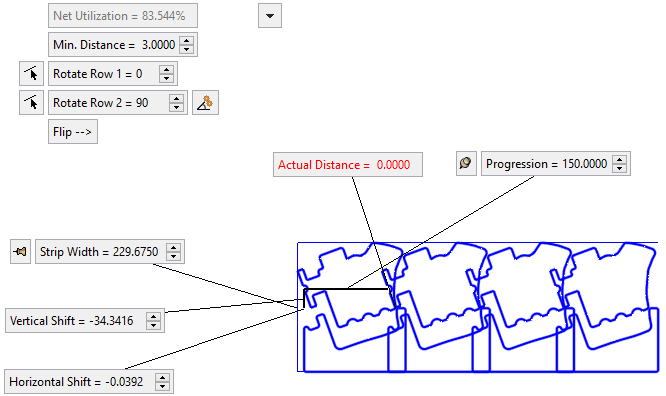Click the icon left of Progression field
Image resolution: width=666 pixels, height=396 pixels.
tap(466, 163)
